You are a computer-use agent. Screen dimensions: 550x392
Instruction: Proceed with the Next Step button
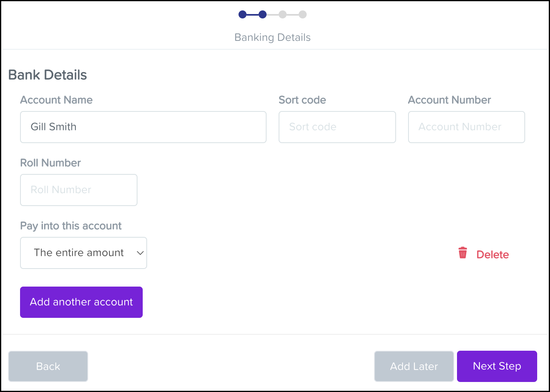tap(497, 366)
